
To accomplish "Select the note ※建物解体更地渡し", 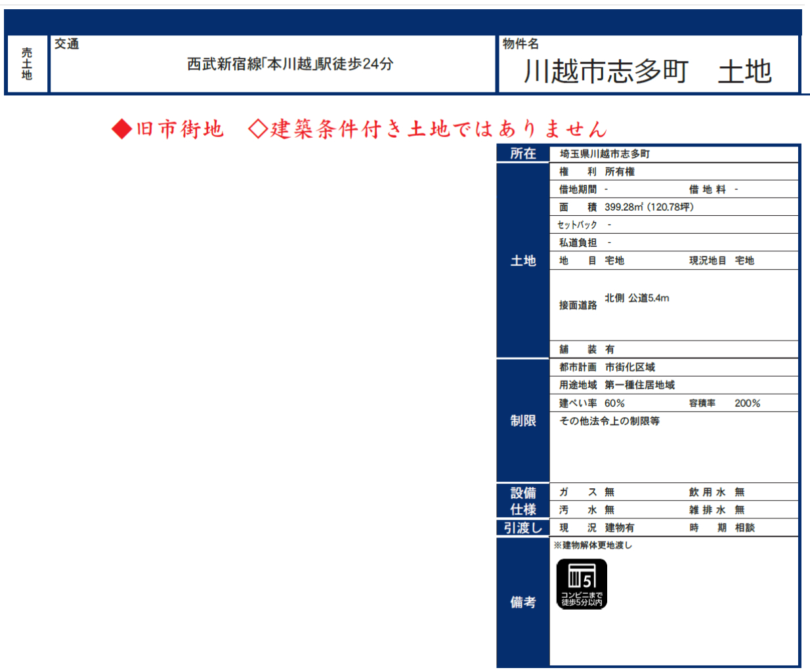I will pos(593,545).
